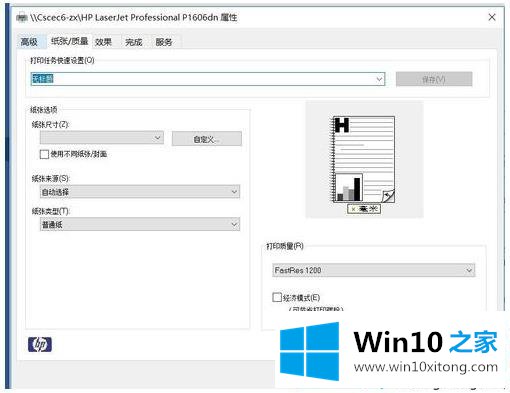Click the 毫米 units button under preview
The height and width of the screenshot is (393, 510).
tap(364, 209)
